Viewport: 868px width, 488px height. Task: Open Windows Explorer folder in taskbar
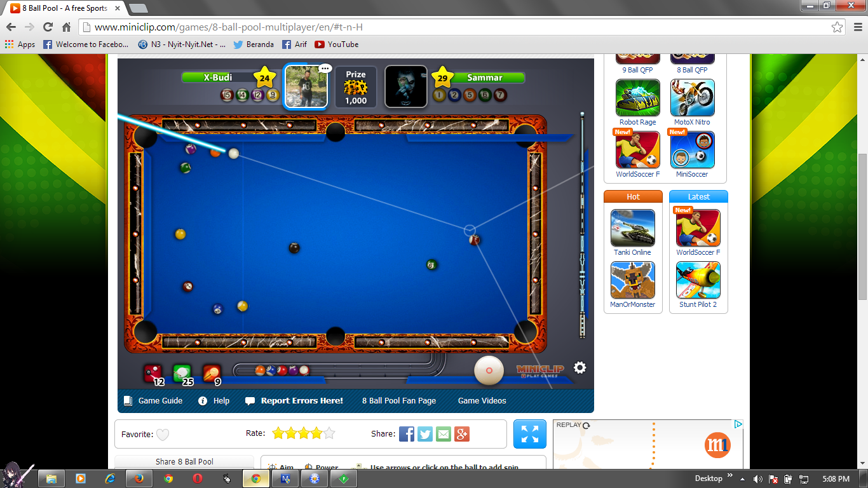(x=51, y=478)
